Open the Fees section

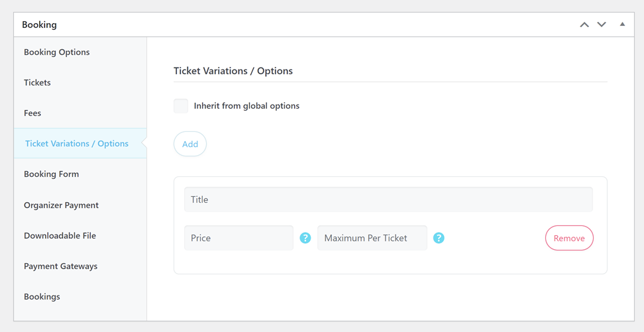click(x=32, y=113)
